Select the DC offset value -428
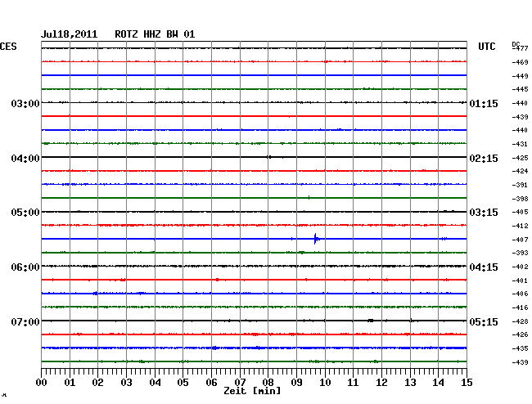Viewport: 532px width, 404px height. (520, 321)
